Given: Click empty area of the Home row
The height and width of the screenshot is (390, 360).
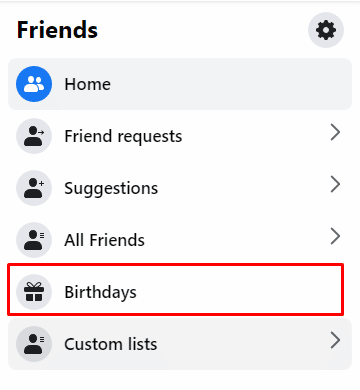Looking at the screenshot, I should pos(230,84).
